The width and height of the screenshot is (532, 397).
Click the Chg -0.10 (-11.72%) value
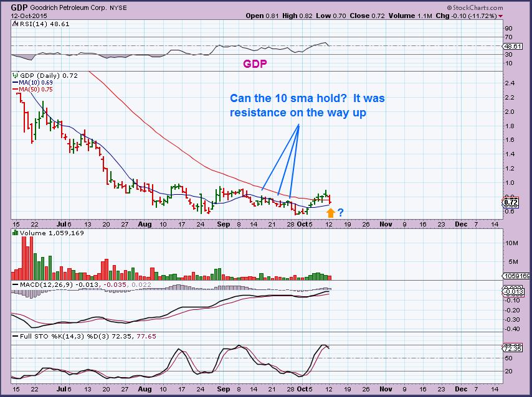tap(467, 16)
